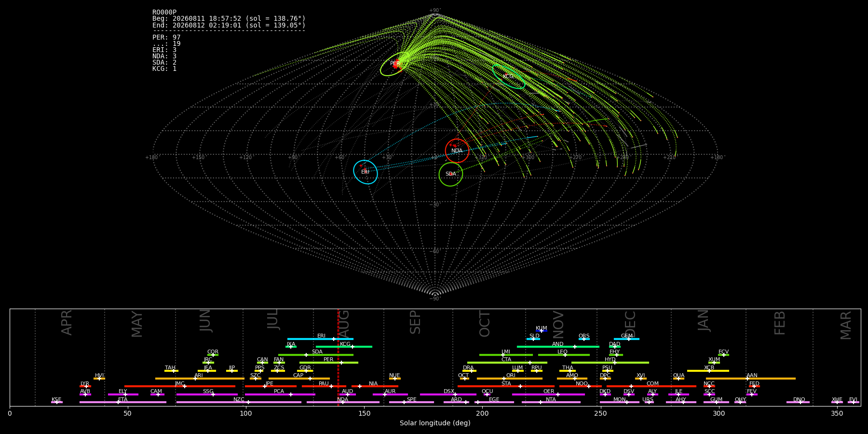Click the DNO shower bar
The height and width of the screenshot is (434, 868).
(798, 402)
